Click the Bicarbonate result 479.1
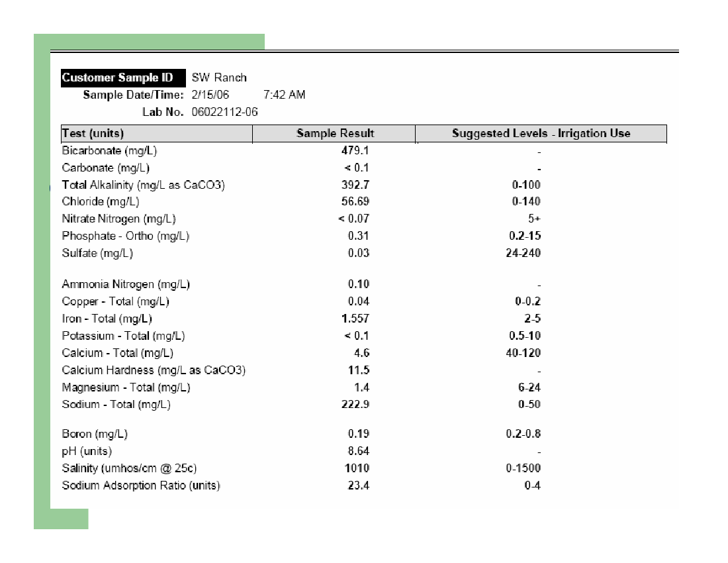Image resolution: width=728 pixels, height=563 pixels. tap(355, 150)
